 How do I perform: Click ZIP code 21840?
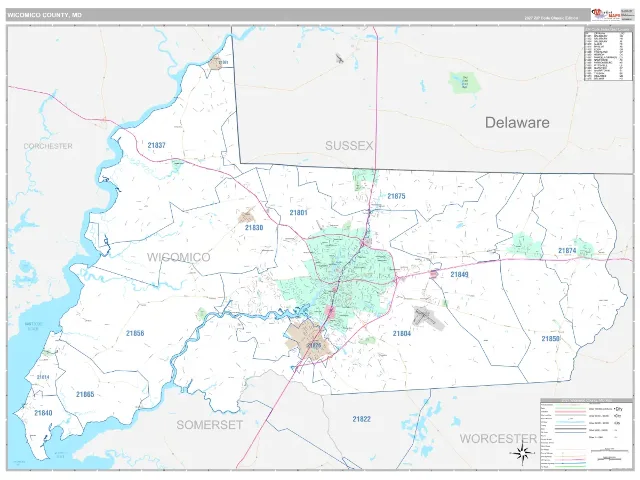(x=43, y=413)
